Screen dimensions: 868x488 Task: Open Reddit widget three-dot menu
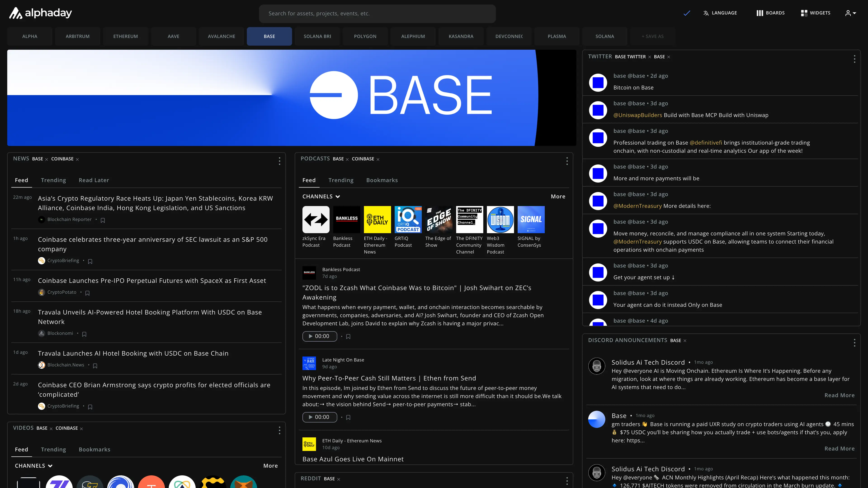pyautogui.click(x=567, y=481)
